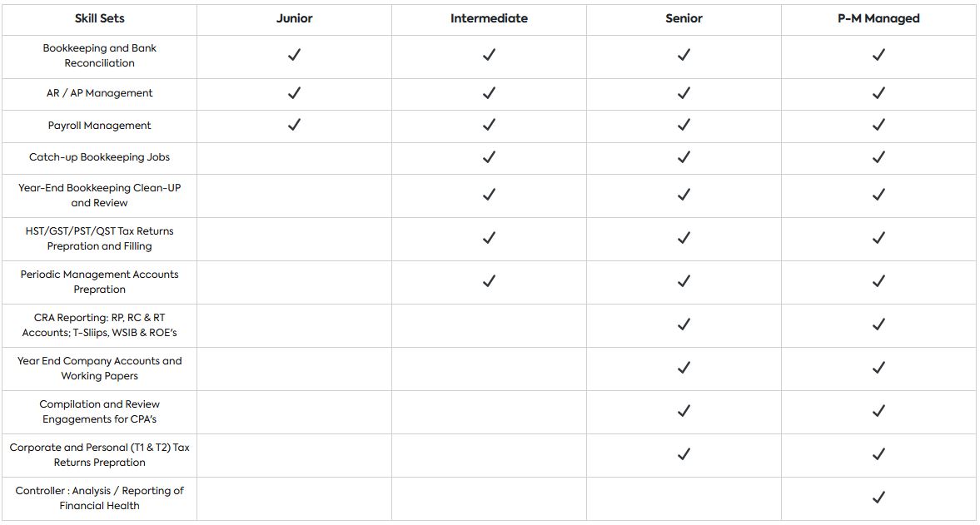Screen dimensions: 980x525
Task: Click the Senior column header
Action: click(684, 18)
